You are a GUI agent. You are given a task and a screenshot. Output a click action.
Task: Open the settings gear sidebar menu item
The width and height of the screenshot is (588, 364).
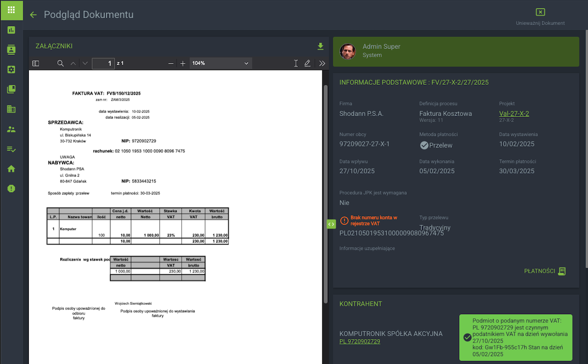click(x=11, y=70)
